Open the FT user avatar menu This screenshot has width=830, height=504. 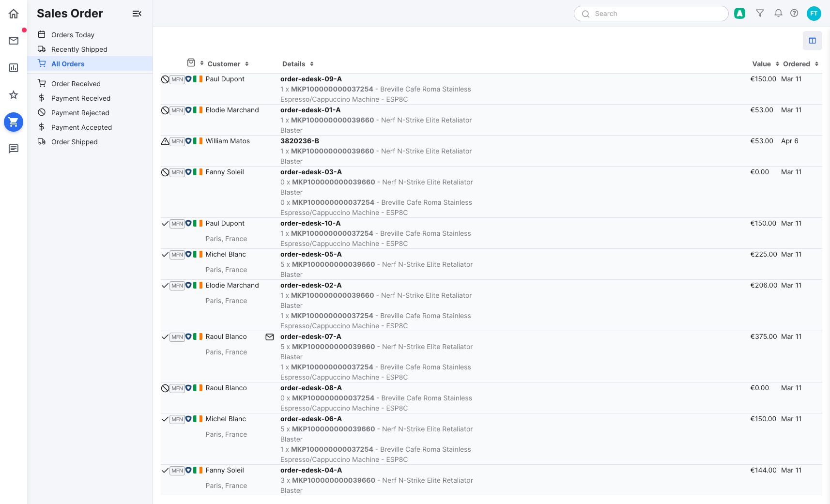(814, 14)
